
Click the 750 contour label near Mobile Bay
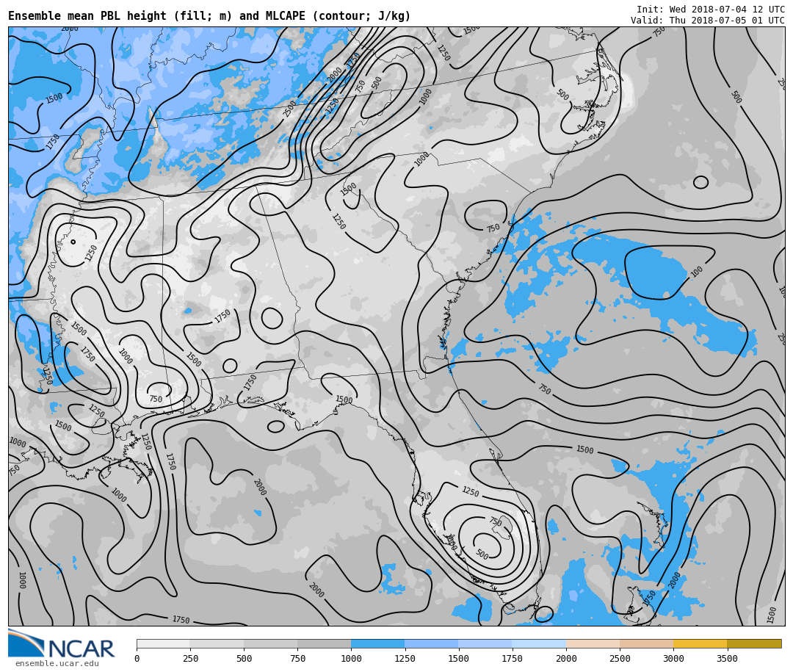pyautogui.click(x=156, y=400)
